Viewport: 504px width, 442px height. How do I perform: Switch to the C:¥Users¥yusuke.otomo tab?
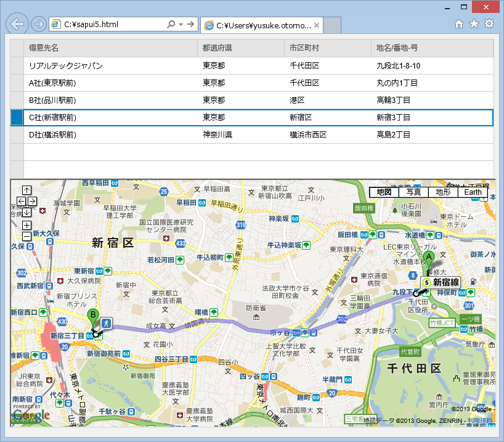coord(262,25)
